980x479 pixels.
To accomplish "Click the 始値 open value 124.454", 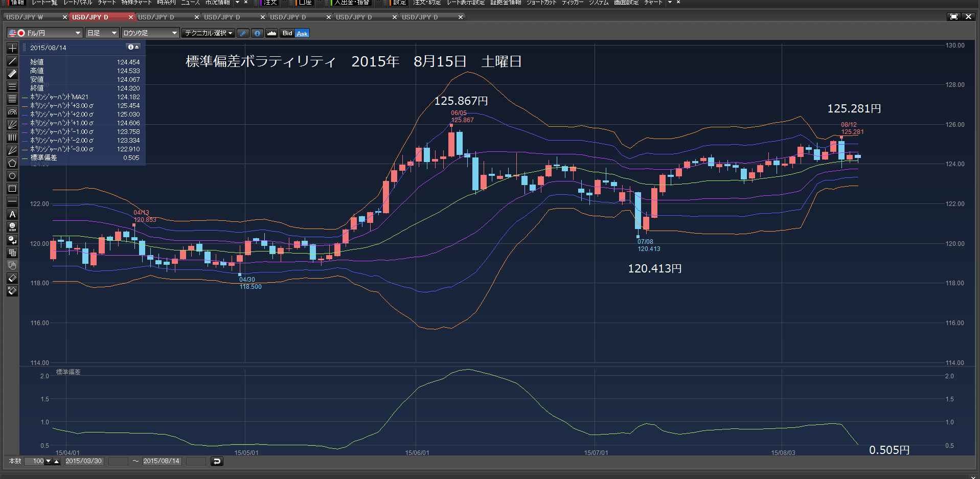I will tap(128, 62).
